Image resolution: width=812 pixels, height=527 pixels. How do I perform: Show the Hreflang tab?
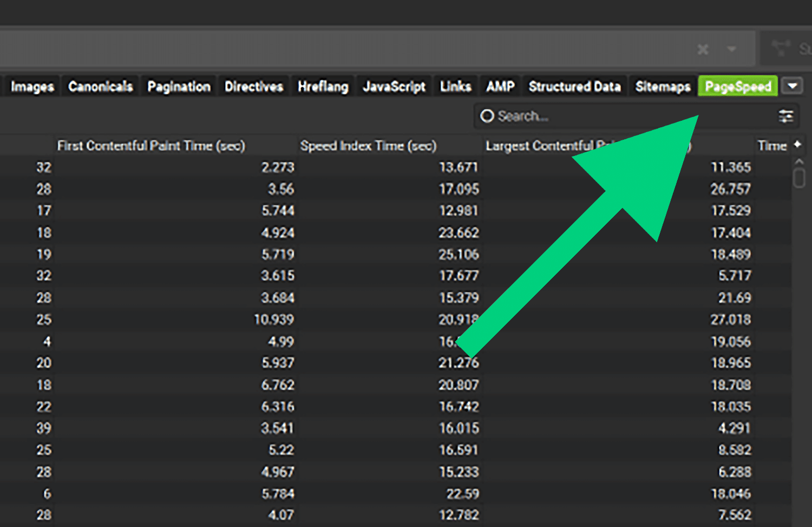(323, 87)
